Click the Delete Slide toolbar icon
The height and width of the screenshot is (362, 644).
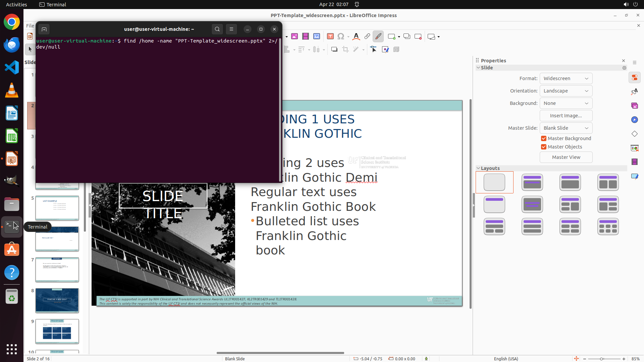coord(418,37)
